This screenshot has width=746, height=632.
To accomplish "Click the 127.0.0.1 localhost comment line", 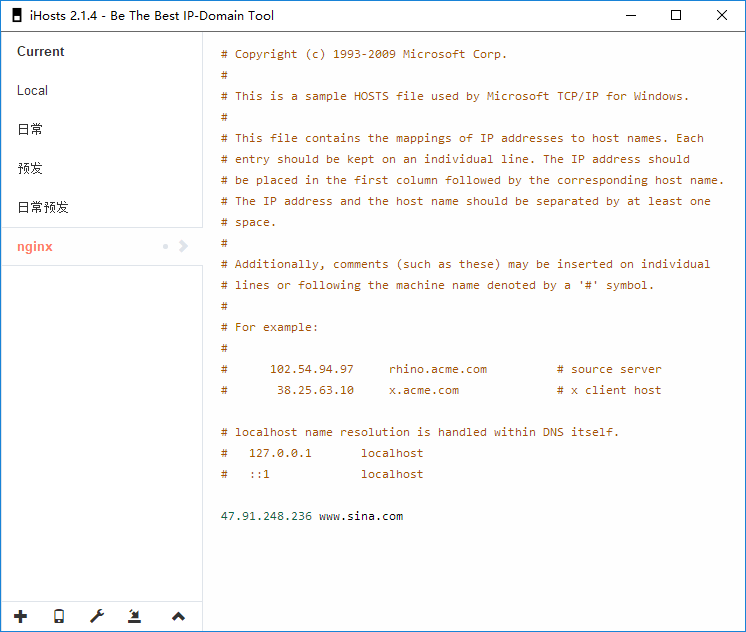I will tap(322, 453).
